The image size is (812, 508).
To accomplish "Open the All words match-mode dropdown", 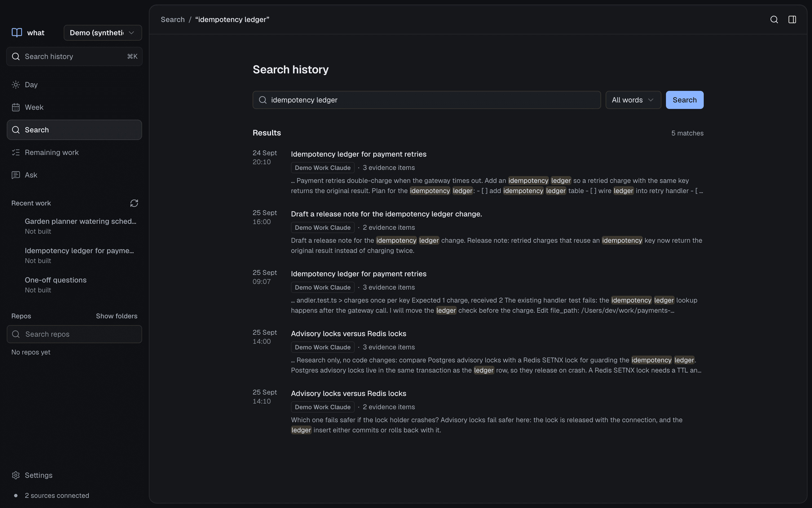I will coord(633,100).
